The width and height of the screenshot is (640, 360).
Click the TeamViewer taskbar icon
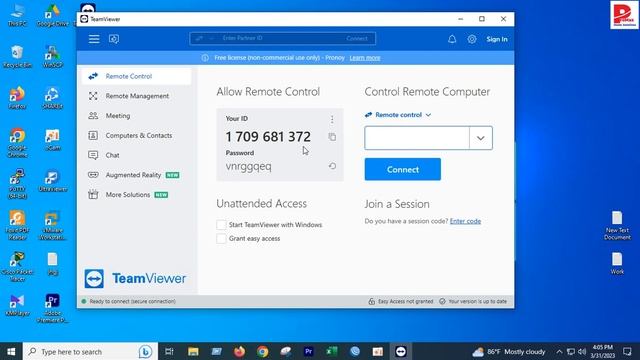401,351
